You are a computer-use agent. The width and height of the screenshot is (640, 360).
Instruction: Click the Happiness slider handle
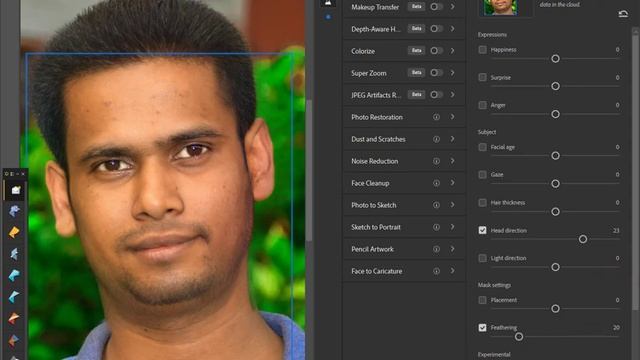(x=555, y=59)
